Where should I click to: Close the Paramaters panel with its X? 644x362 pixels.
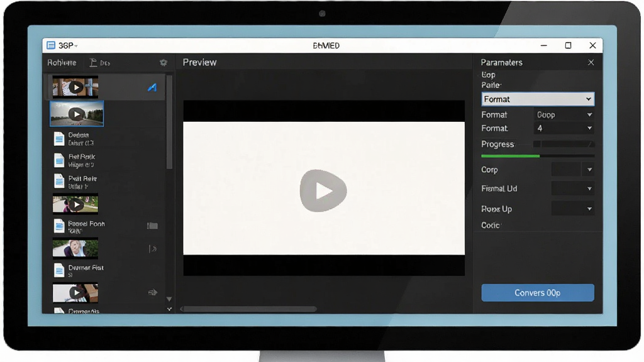pos(591,62)
